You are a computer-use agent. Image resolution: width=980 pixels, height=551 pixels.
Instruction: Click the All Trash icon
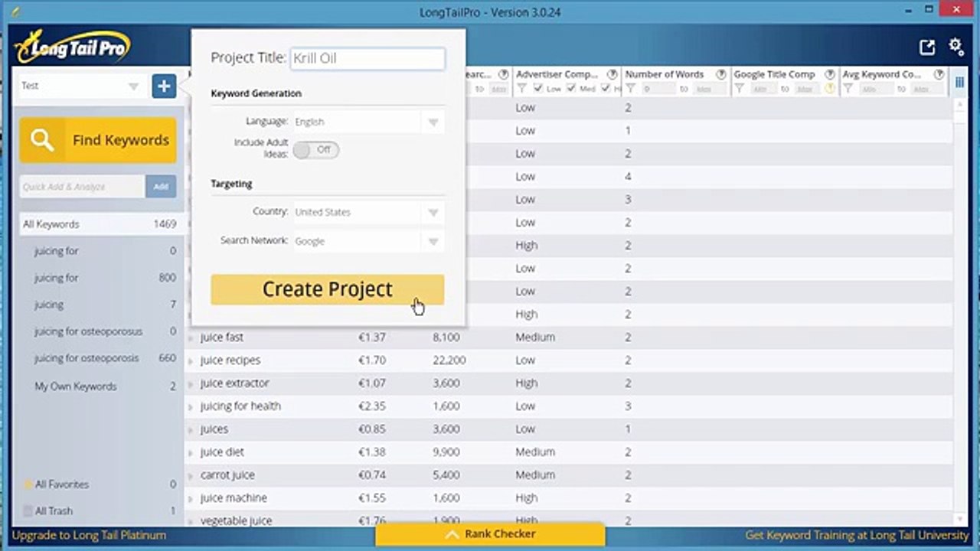click(28, 511)
